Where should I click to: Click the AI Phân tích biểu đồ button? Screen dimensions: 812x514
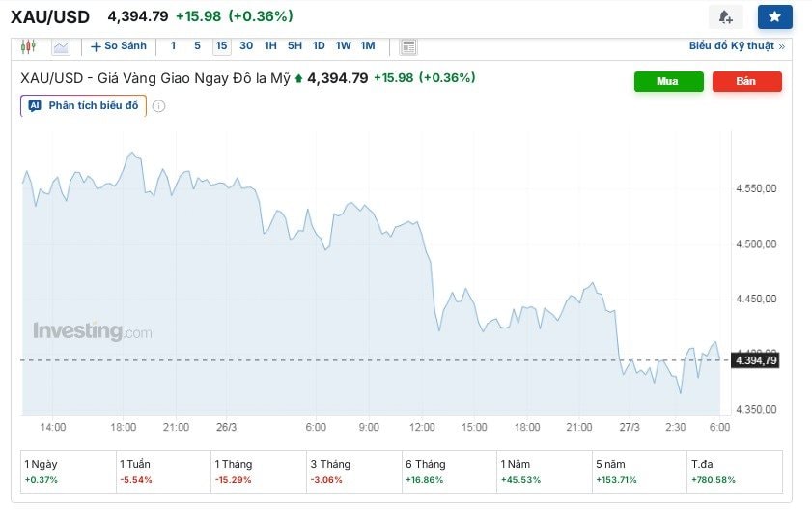[x=84, y=105]
